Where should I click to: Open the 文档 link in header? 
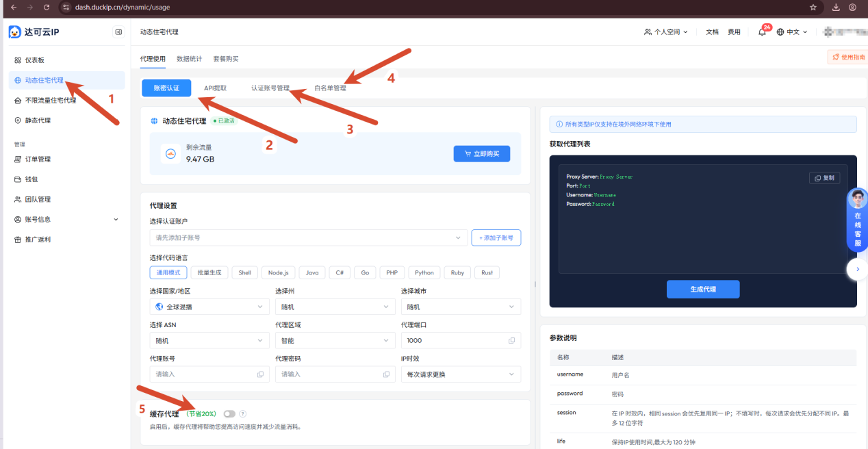click(712, 32)
